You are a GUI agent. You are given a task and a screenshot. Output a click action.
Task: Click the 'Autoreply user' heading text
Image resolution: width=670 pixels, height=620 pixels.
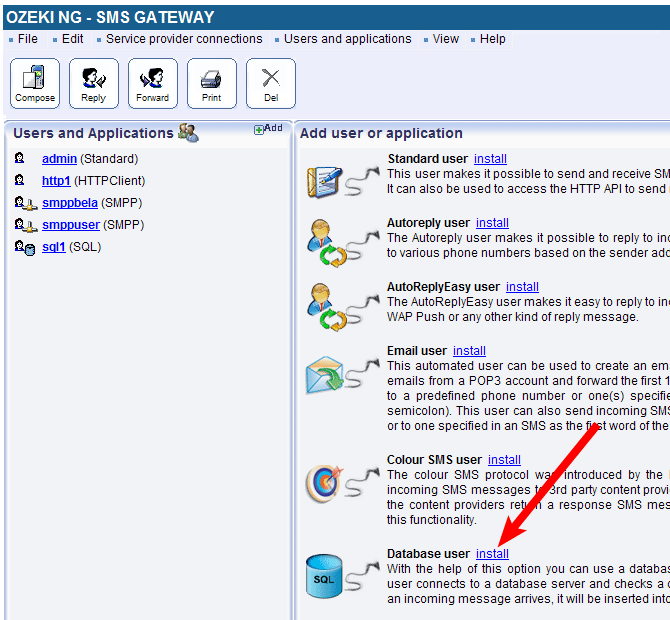428,223
